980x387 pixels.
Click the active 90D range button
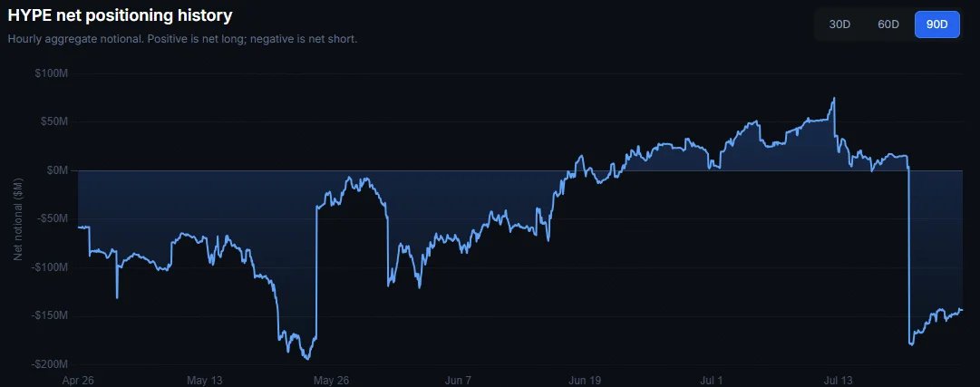(x=936, y=24)
